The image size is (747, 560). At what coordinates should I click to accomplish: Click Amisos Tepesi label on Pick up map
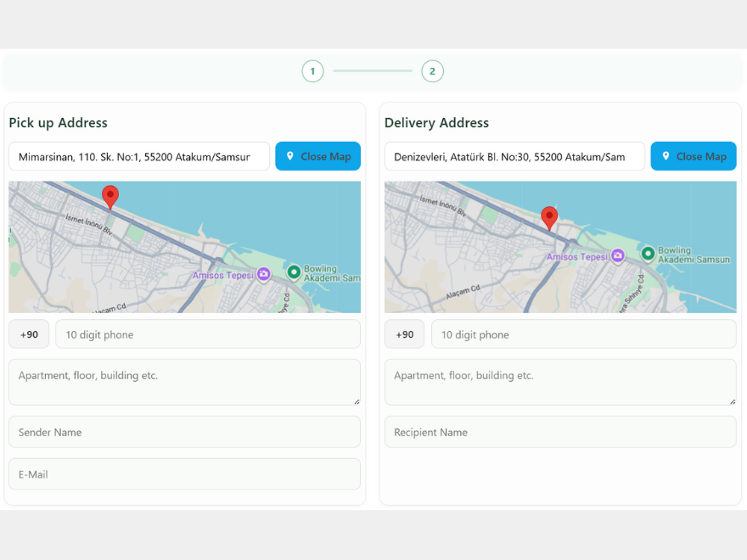pos(223,275)
